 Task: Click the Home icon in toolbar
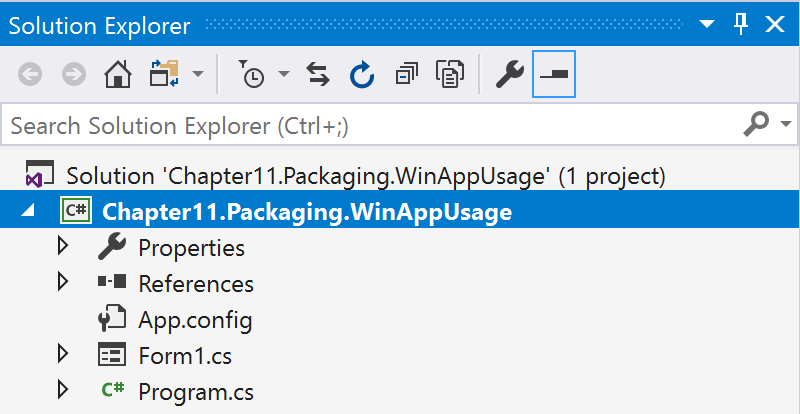pyautogui.click(x=118, y=75)
